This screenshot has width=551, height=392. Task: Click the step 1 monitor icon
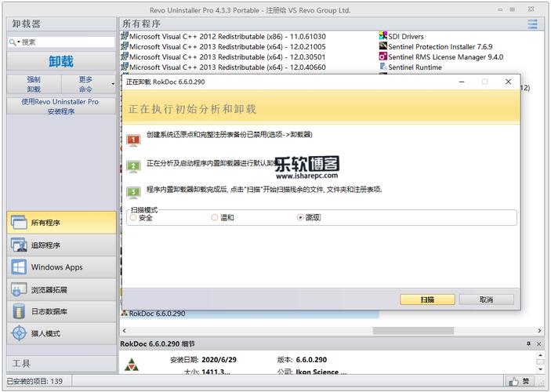click(133, 140)
